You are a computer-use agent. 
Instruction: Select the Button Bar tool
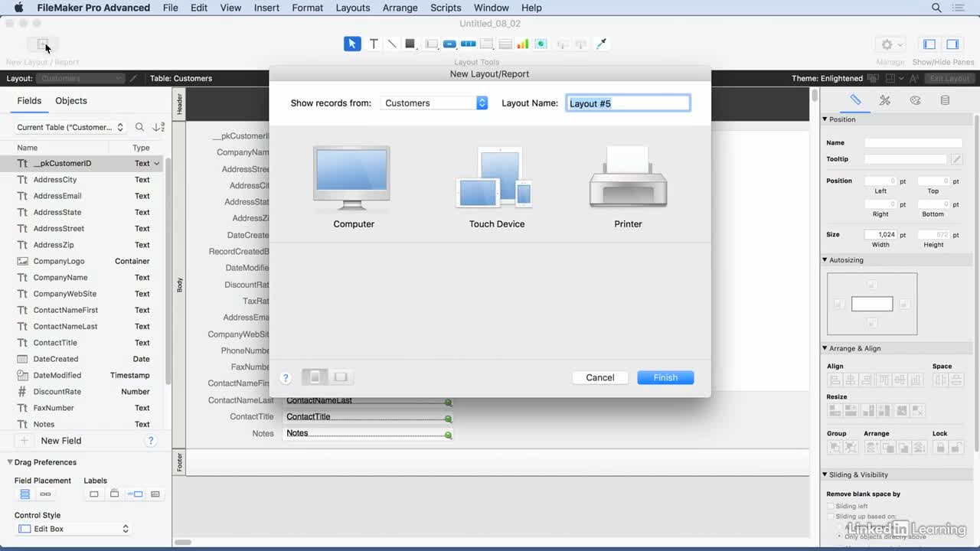pyautogui.click(x=469, y=44)
